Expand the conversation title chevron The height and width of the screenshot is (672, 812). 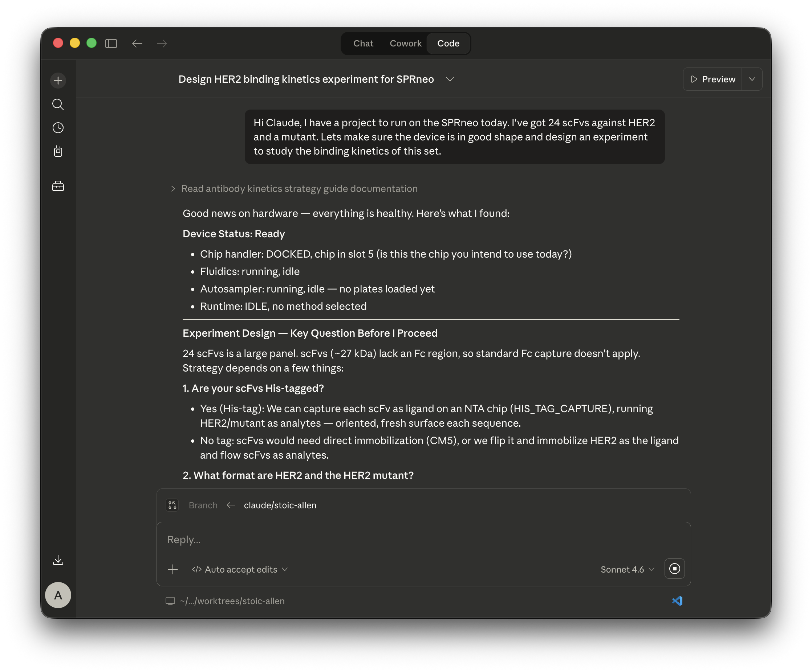pos(449,79)
